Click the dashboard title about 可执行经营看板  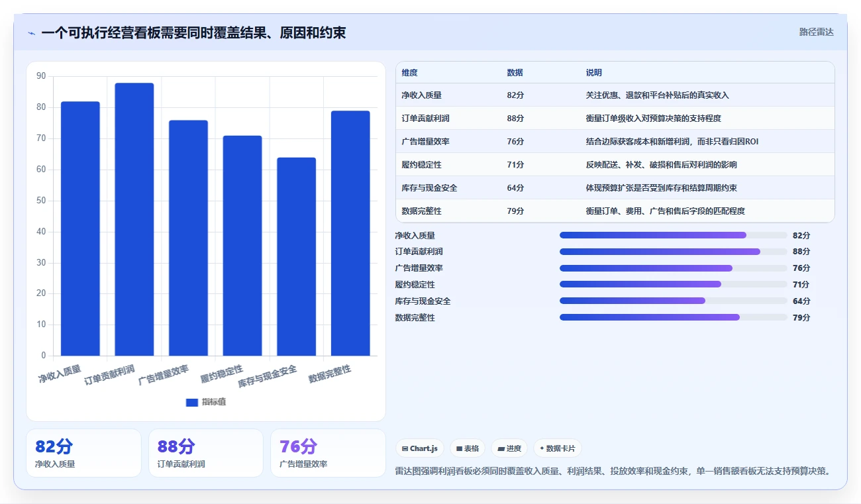click(x=193, y=33)
